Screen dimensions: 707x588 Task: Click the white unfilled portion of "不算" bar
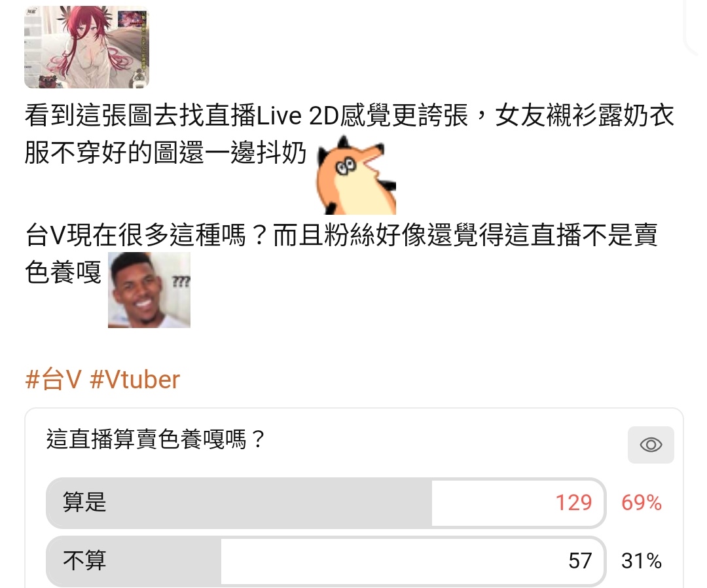[412, 561]
